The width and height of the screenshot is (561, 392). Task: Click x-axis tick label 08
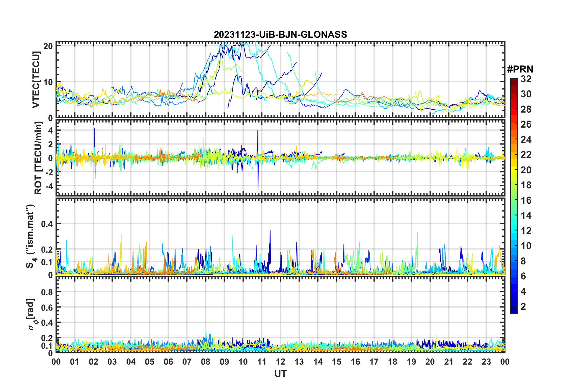[x=206, y=362]
